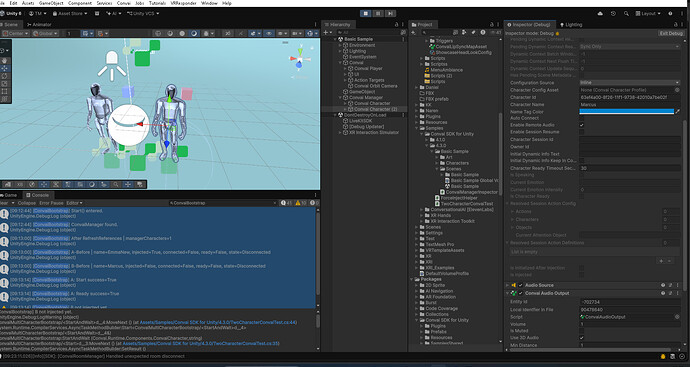
Task: Collapse the Convai Manager item in Hierarchy
Action: click(x=340, y=98)
